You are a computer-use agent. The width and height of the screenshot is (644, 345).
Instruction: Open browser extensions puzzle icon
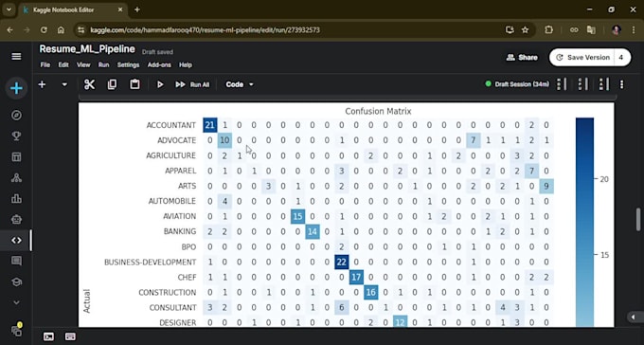(x=549, y=30)
